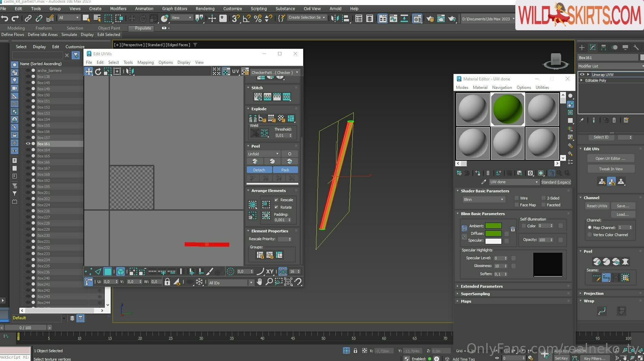This screenshot has width=644, height=361.
Task: Open the CheckerPattern texture dropdown
Action: pos(275,72)
